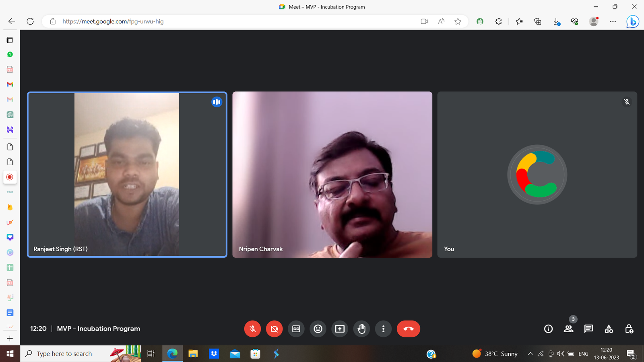The image size is (644, 362).
Task: Click the MVP - Incubation Program meeting name
Action: point(99,329)
